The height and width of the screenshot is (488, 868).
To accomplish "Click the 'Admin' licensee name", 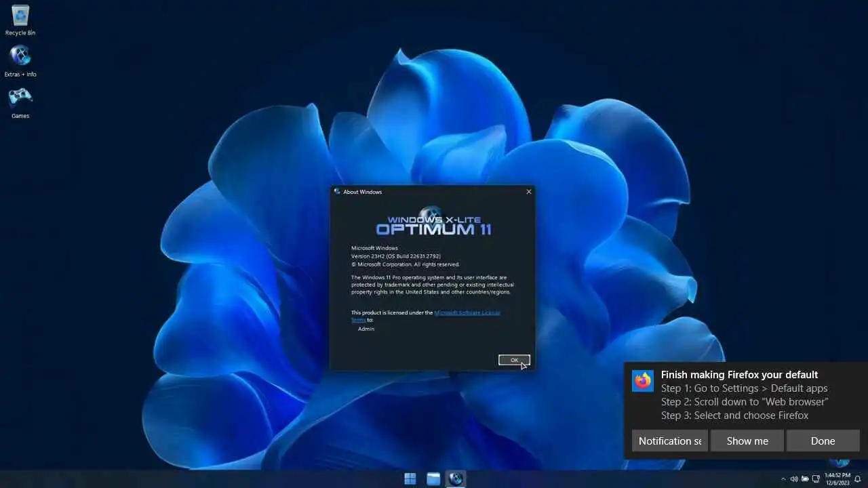I will point(366,329).
